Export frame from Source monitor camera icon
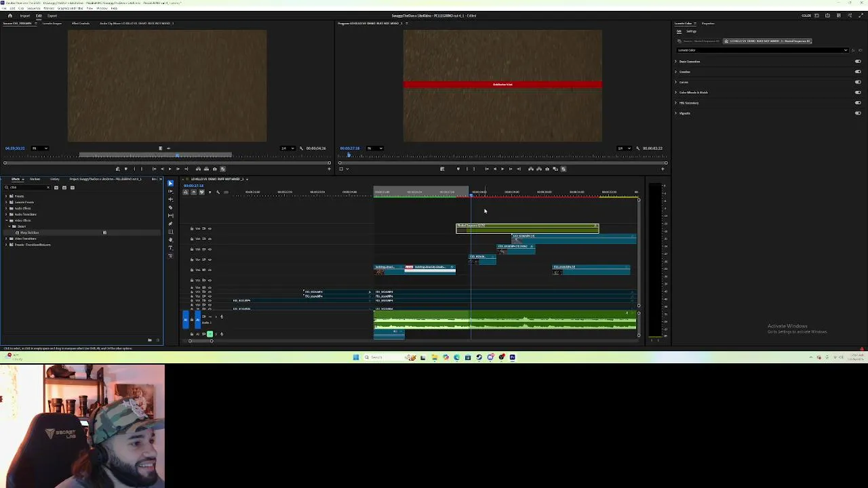Image resolution: width=868 pixels, height=488 pixels. pyautogui.click(x=214, y=169)
